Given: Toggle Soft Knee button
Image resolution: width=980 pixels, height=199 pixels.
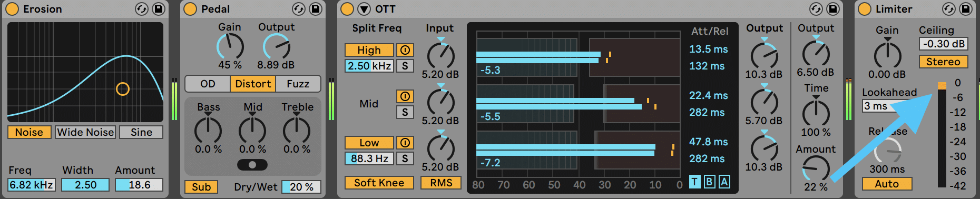Looking at the screenshot, I should coord(379,183).
